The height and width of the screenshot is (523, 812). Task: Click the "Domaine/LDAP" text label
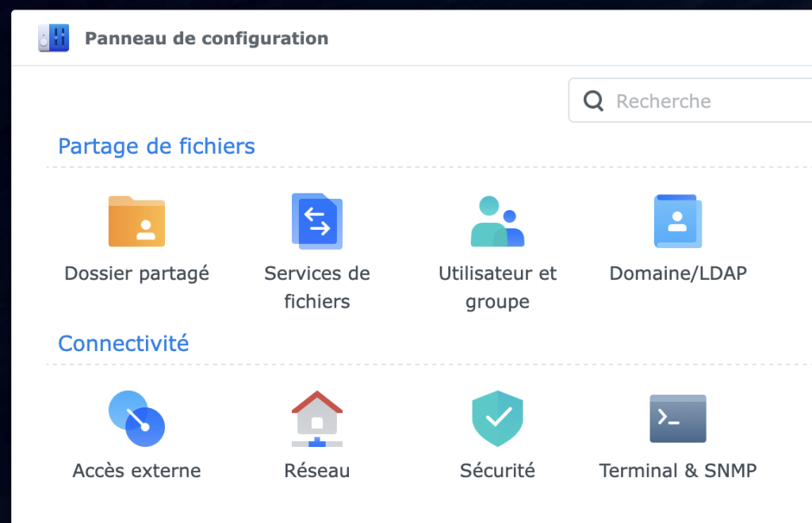point(678,273)
